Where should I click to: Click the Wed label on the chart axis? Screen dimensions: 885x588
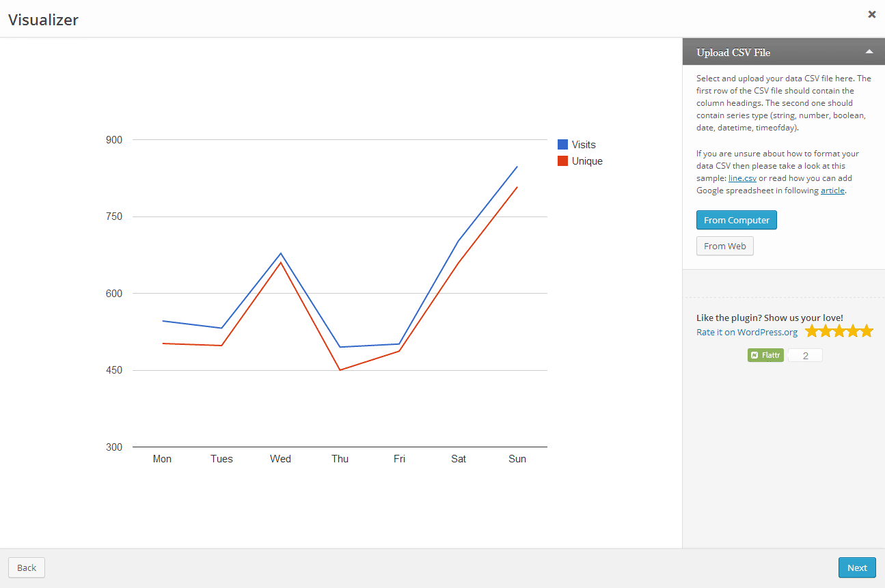pos(280,459)
